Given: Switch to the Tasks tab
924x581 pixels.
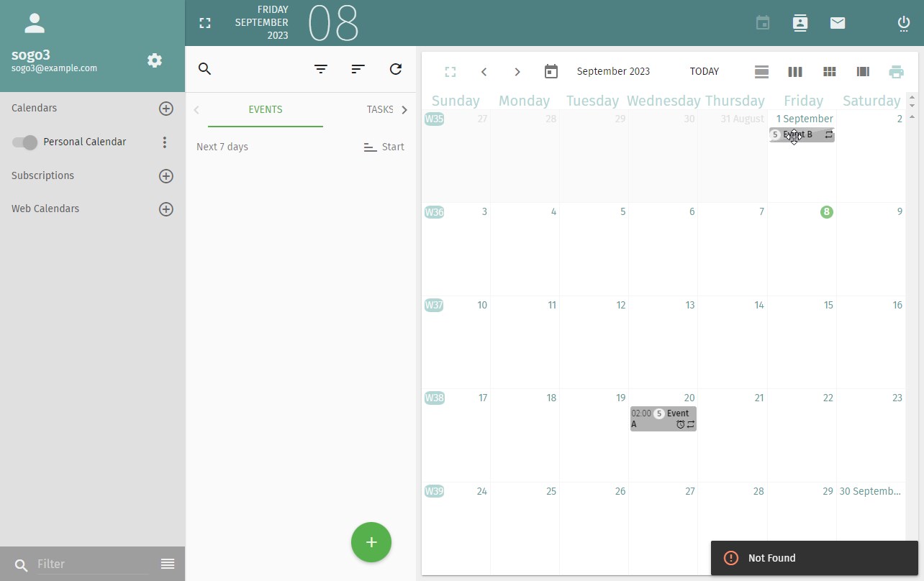Looking at the screenshot, I should point(379,110).
